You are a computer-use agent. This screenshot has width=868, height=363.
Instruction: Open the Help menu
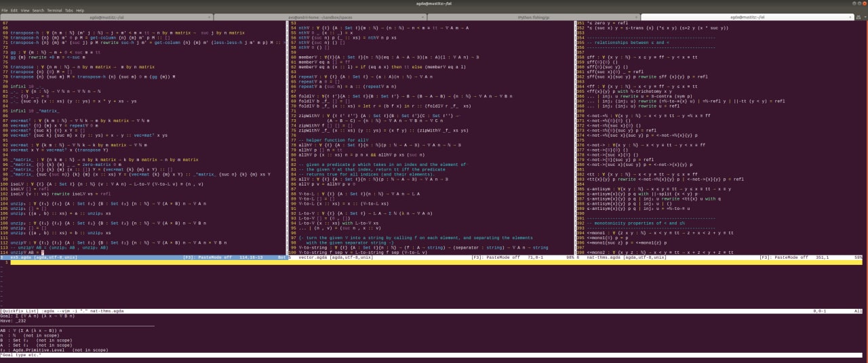pyautogui.click(x=80, y=11)
